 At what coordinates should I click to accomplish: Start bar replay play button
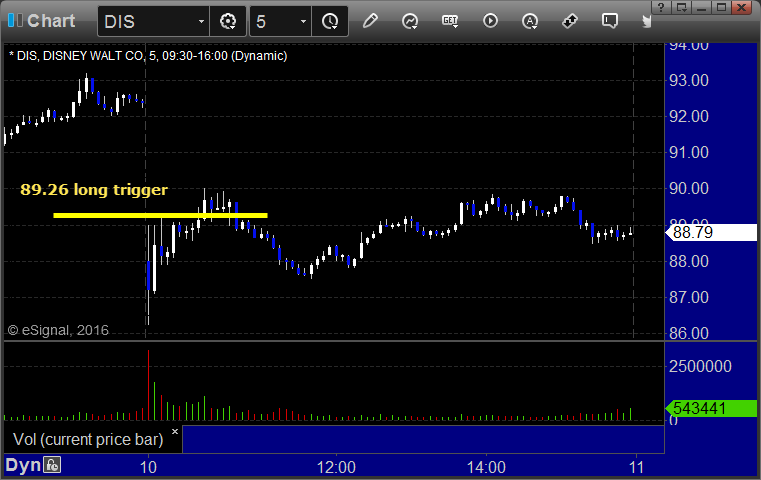[x=490, y=21]
